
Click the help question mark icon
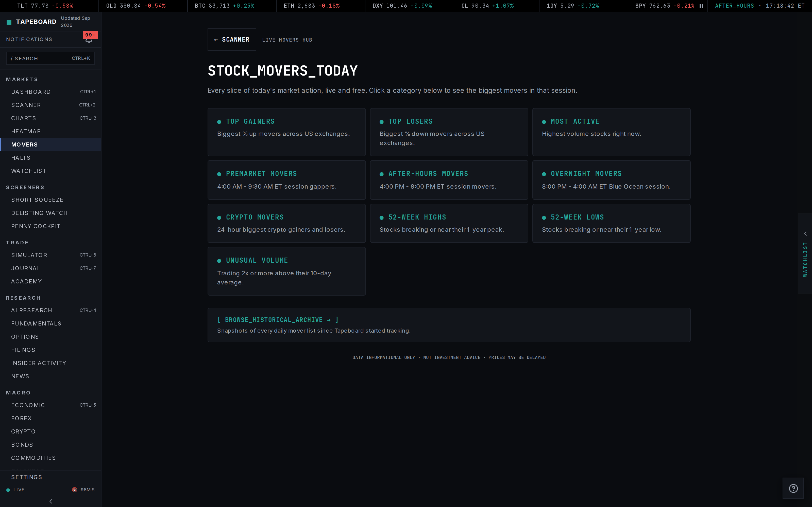pos(793,488)
